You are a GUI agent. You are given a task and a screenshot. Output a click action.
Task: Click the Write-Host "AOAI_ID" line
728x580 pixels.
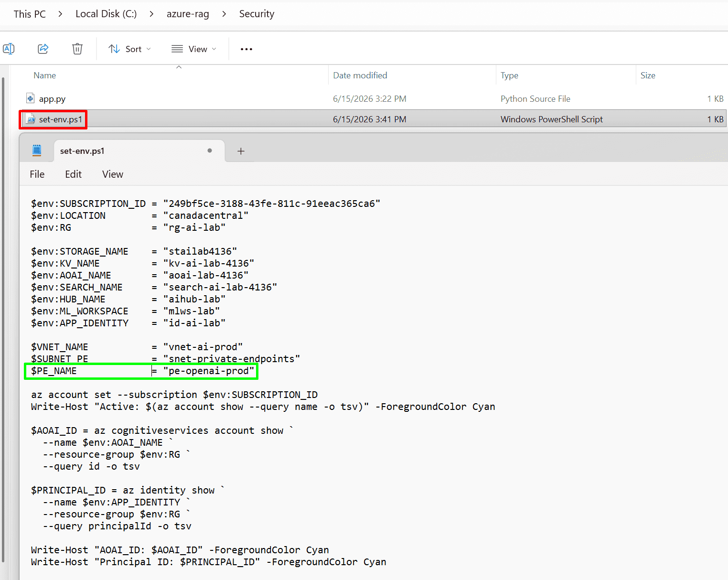pyautogui.click(x=180, y=550)
